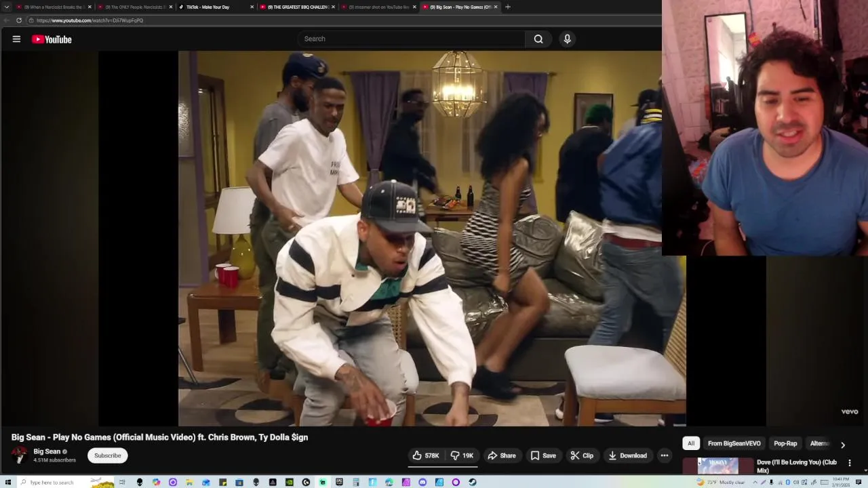
Task: Activate voice search microphone
Action: coord(568,39)
